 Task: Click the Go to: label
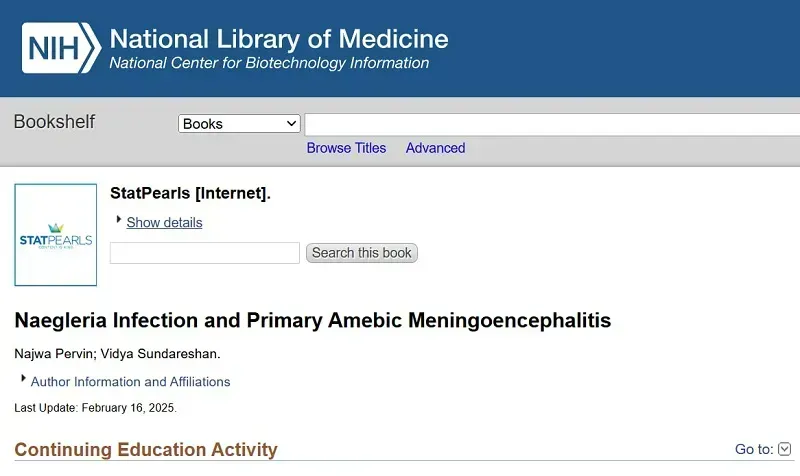click(x=754, y=449)
